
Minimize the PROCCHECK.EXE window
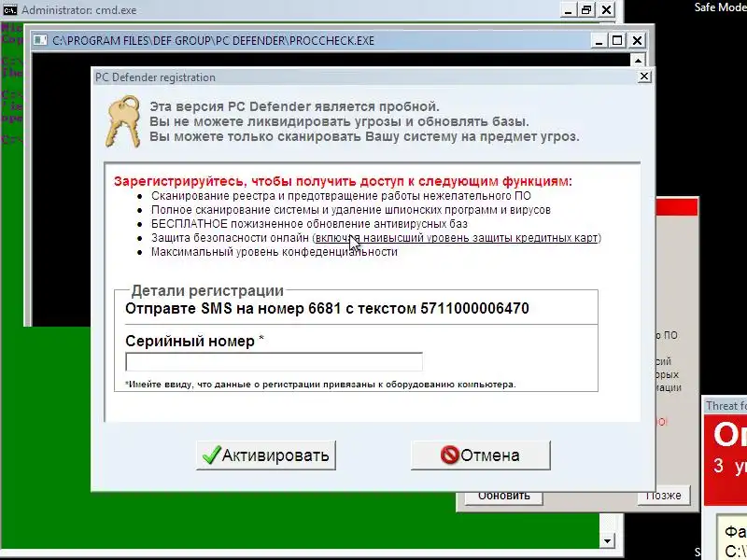coord(599,40)
